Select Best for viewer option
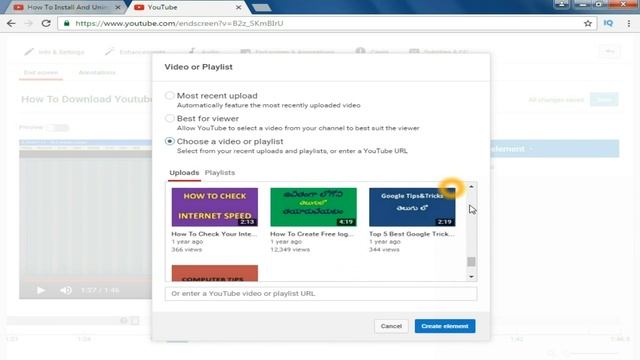640x360 pixels. click(169, 118)
